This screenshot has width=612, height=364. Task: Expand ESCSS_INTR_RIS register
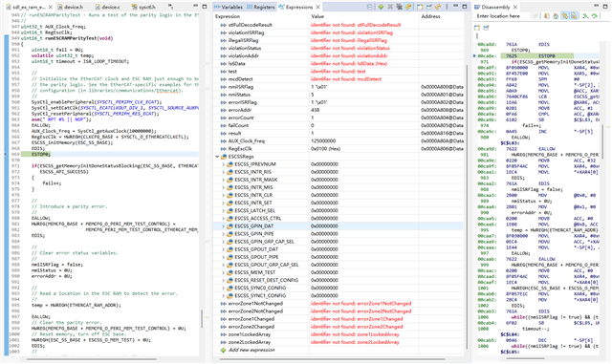(x=223, y=172)
